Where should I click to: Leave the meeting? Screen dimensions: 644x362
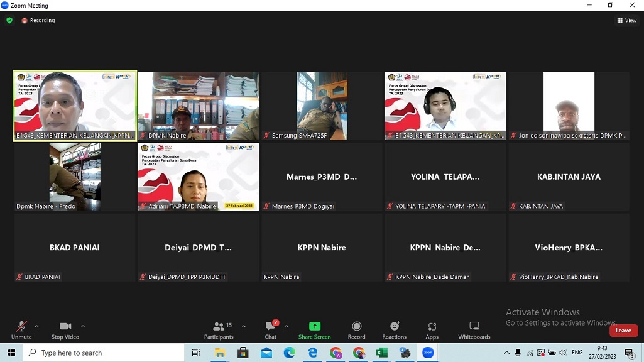[623, 331]
